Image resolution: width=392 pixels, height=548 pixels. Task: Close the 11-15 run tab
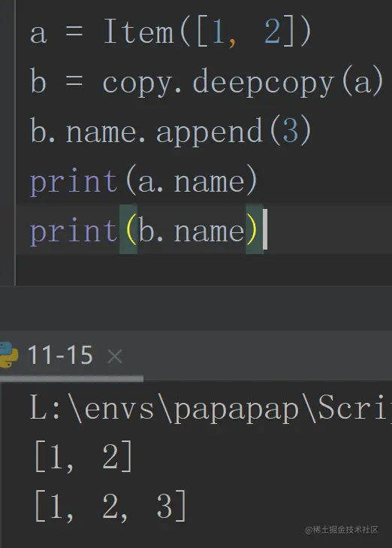(115, 357)
